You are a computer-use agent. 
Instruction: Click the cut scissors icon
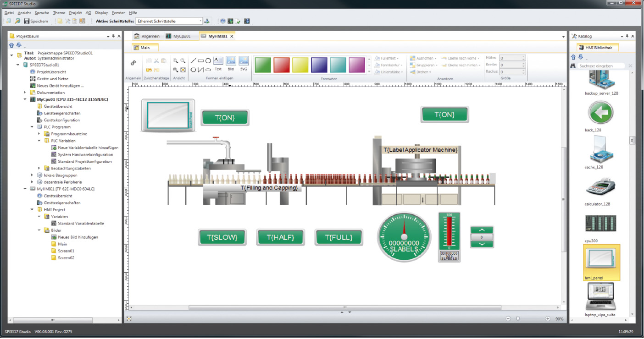click(156, 60)
